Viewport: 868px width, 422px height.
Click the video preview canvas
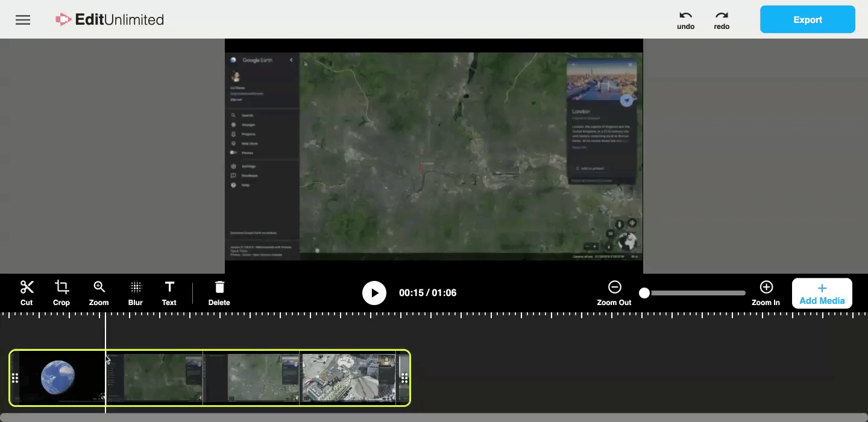(x=434, y=156)
